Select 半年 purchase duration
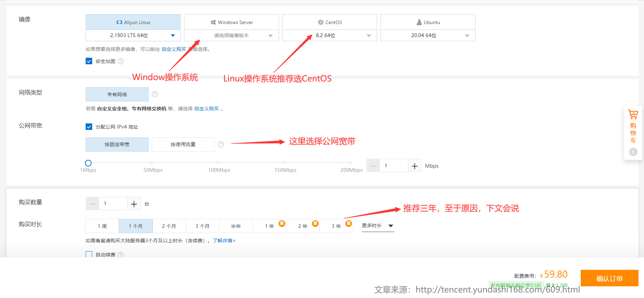This screenshot has height=298, width=644. click(236, 226)
